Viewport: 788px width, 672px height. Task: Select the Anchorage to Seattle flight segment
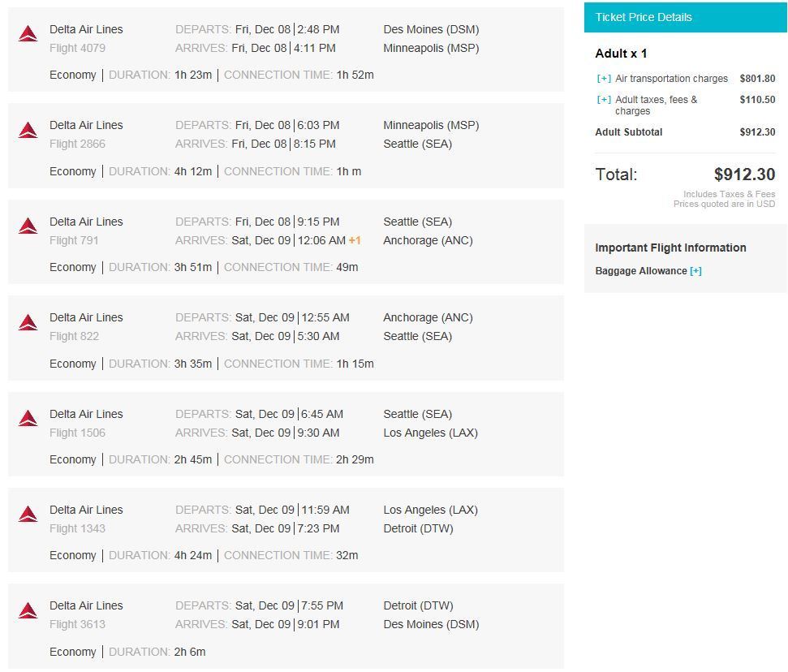285,338
